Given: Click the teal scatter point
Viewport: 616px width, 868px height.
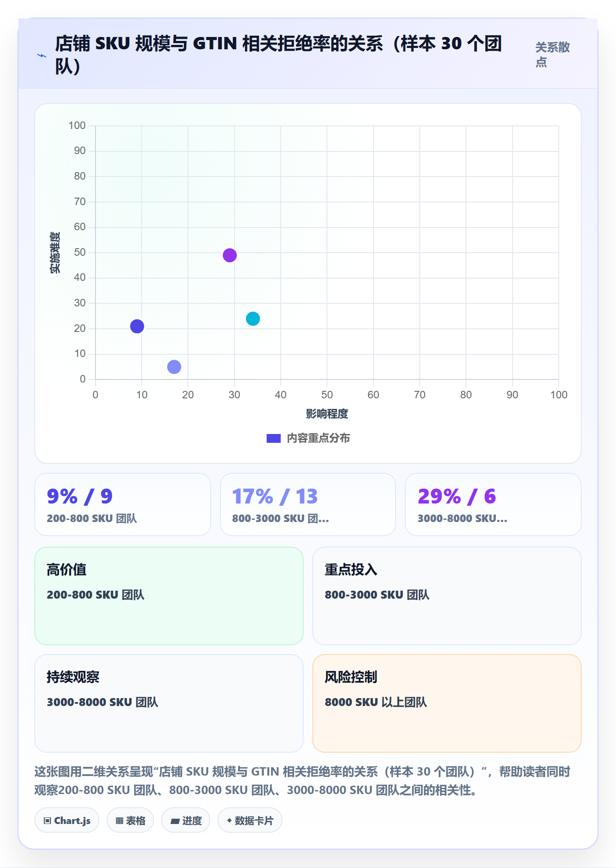Looking at the screenshot, I should tap(253, 318).
